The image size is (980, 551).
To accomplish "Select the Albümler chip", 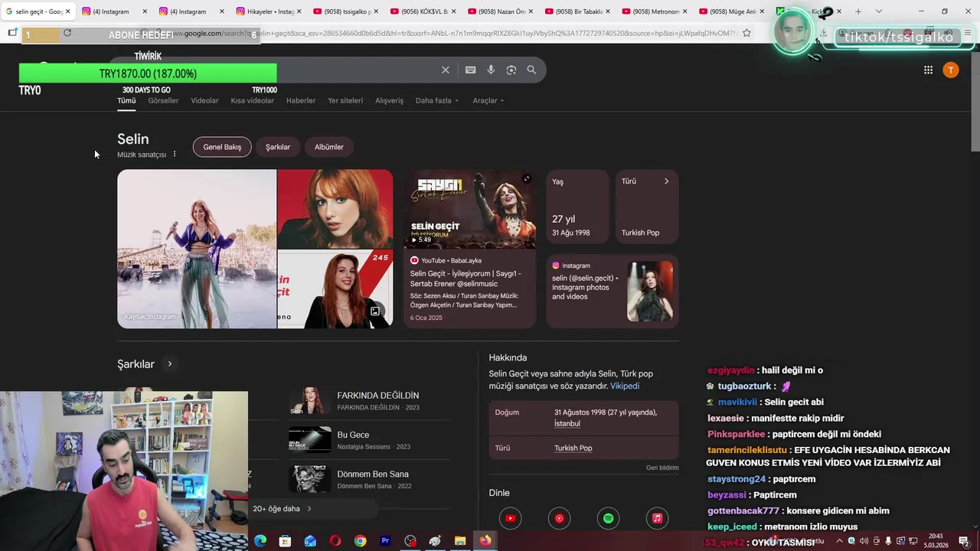I will point(329,147).
